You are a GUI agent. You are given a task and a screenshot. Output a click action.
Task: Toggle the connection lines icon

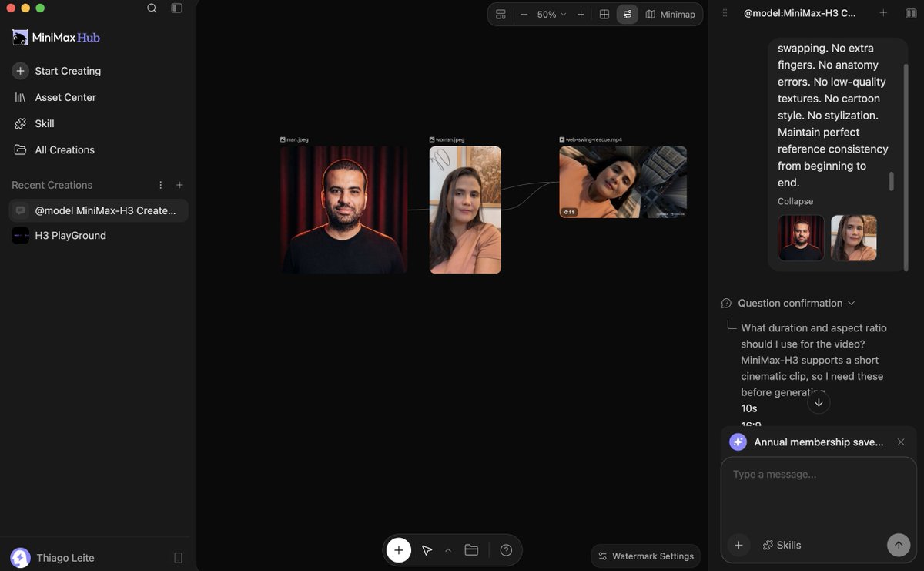(628, 15)
